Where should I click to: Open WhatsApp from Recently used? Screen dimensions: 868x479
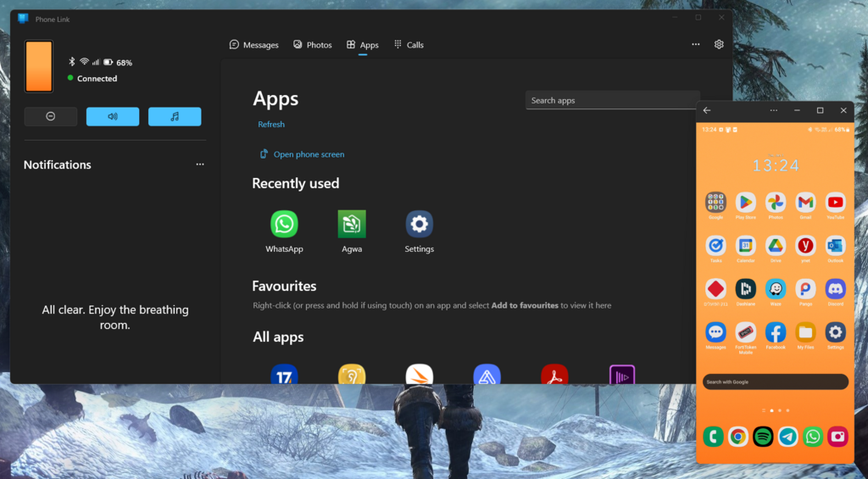pyautogui.click(x=284, y=225)
